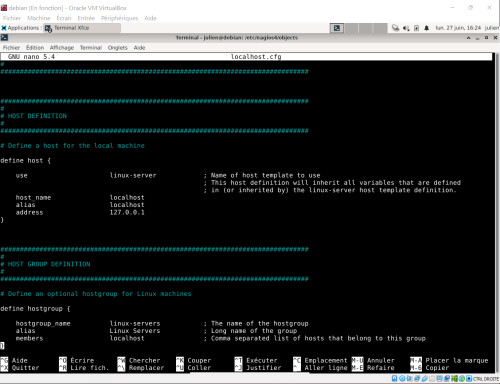Click the members keyword
Viewport: 500px width, 384px height.
pyautogui.click(x=29, y=338)
